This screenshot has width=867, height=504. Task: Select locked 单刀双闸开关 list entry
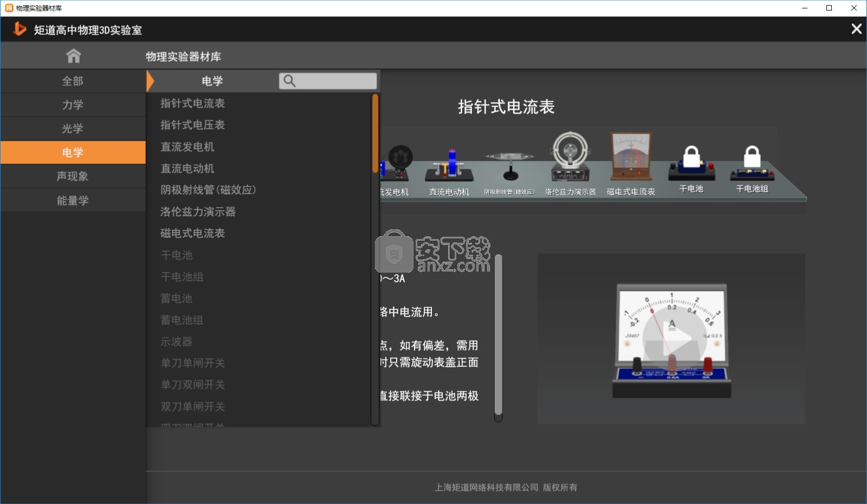tap(192, 385)
